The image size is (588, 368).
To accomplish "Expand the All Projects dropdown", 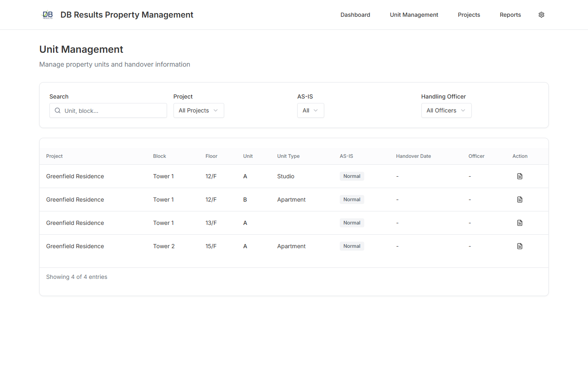I will coord(198,110).
